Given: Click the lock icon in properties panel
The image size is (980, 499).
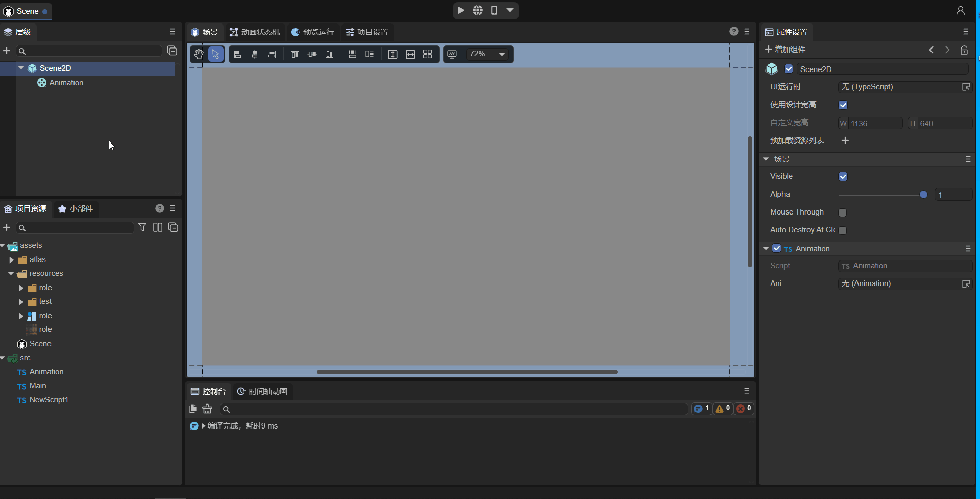Looking at the screenshot, I should (964, 50).
